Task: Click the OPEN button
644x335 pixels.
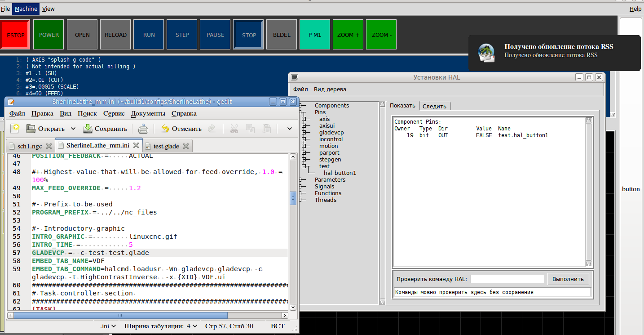Action: point(82,35)
